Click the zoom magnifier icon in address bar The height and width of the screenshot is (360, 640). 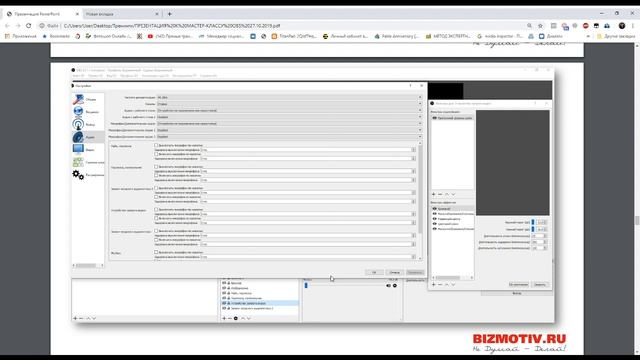click(x=529, y=26)
